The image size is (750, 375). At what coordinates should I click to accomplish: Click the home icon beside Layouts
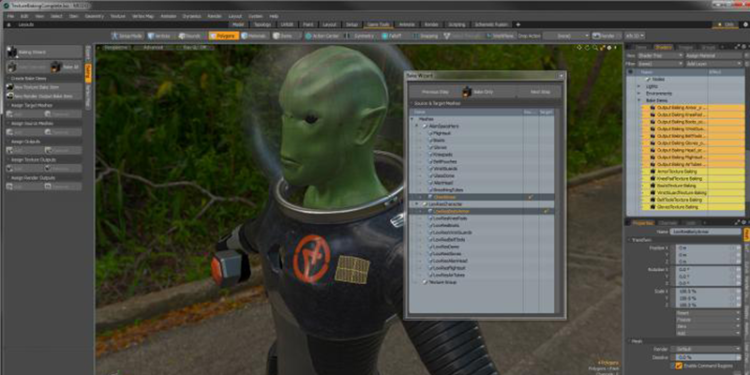point(9,24)
